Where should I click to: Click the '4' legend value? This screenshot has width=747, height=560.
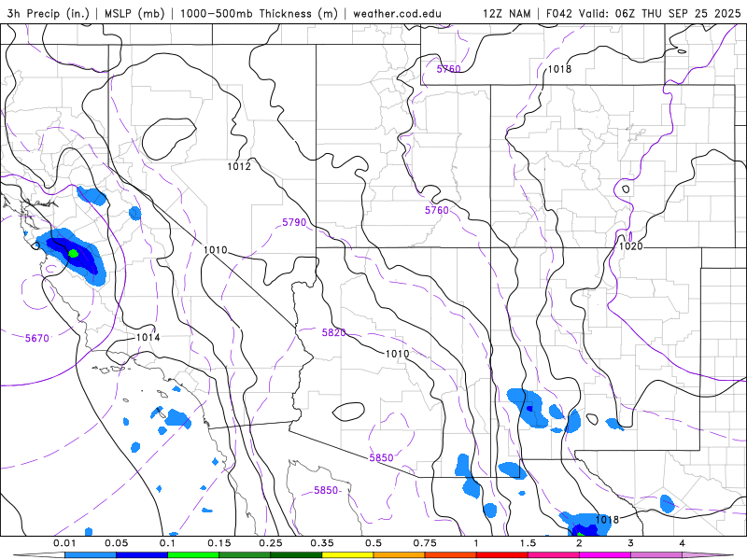(683, 543)
